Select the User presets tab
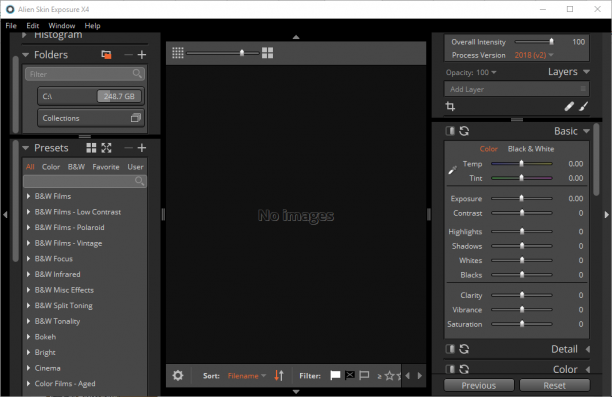Viewport: 612px width, 397px height. (135, 167)
